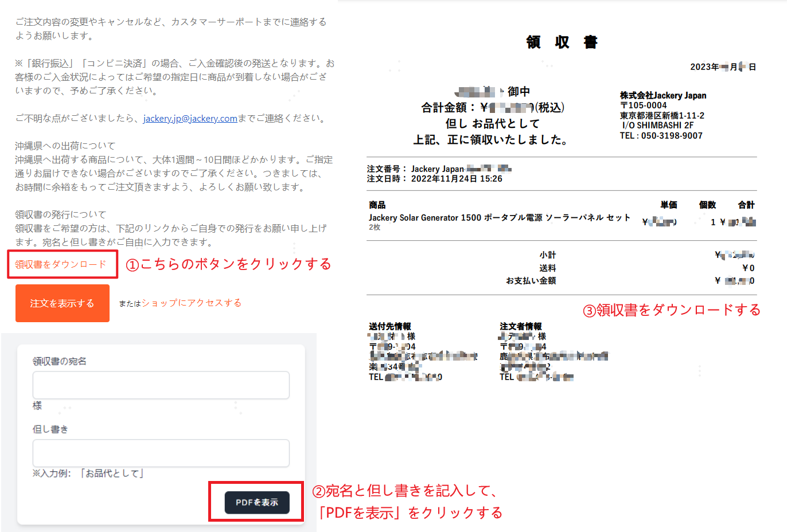Click the 注文者情報 heading

pos(521,326)
